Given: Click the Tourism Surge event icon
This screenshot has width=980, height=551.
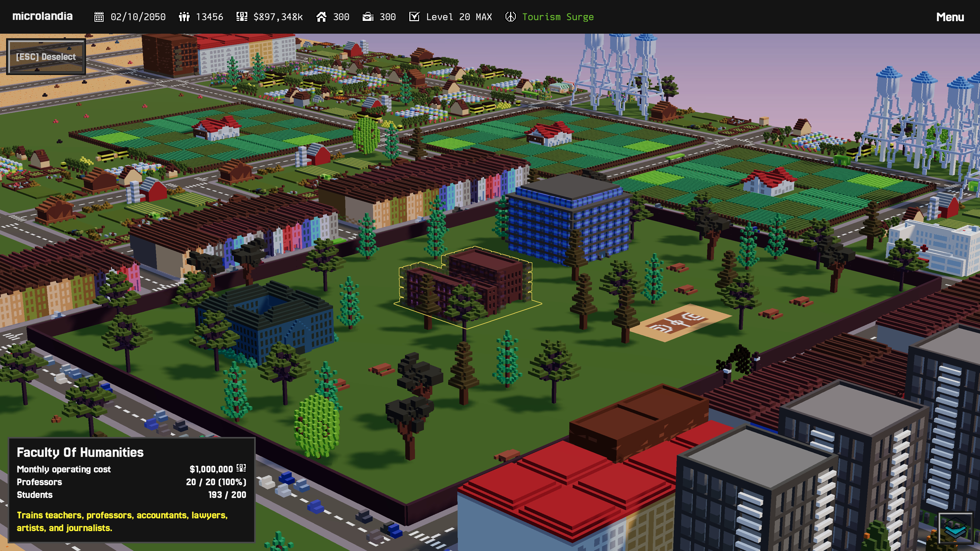Looking at the screenshot, I should (x=510, y=17).
